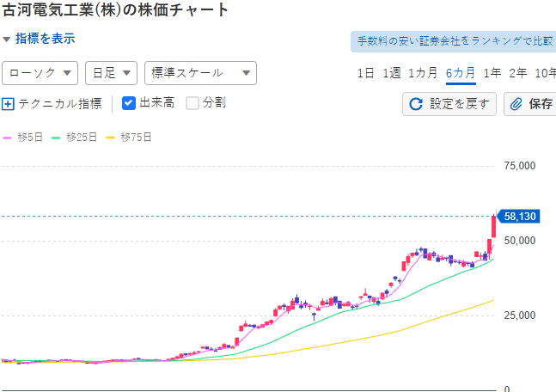
Task: Select the 1週 period tab
Action: tap(392, 73)
